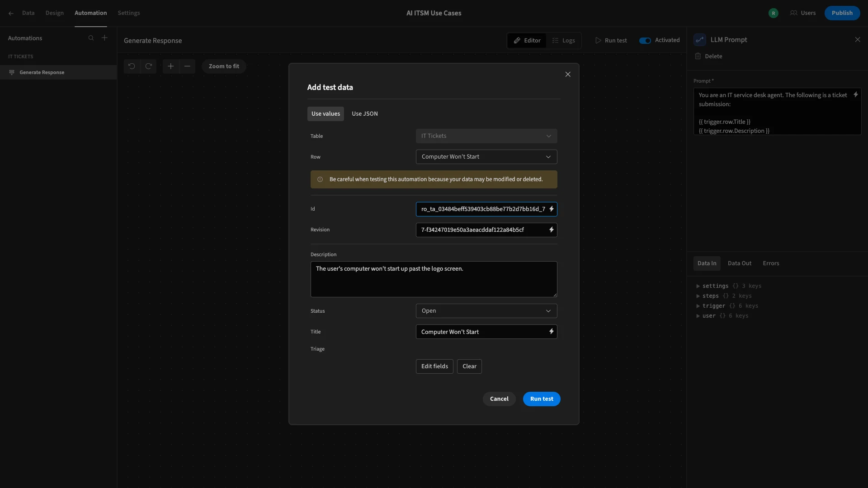Image resolution: width=868 pixels, height=488 pixels.
Task: Expand the settings node in Data In
Action: (698, 286)
